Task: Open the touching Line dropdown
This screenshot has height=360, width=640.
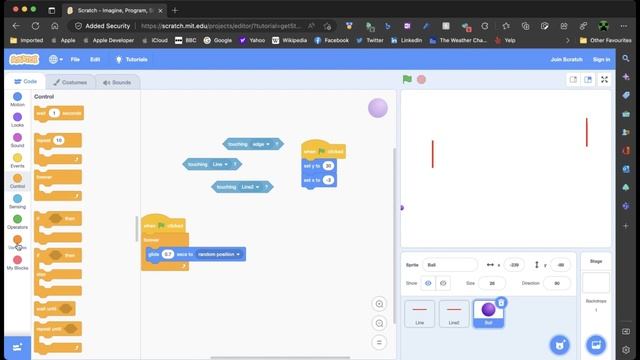Action: coord(220,164)
